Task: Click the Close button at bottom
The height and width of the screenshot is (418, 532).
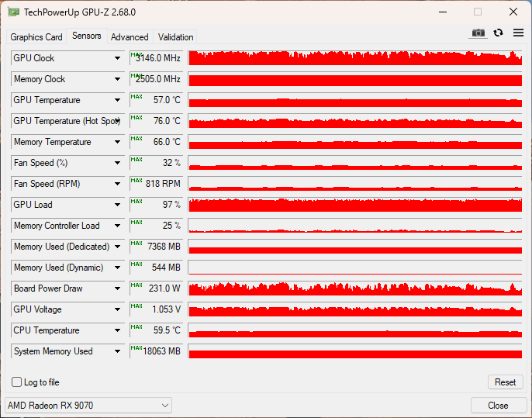Action: pyautogui.click(x=498, y=406)
